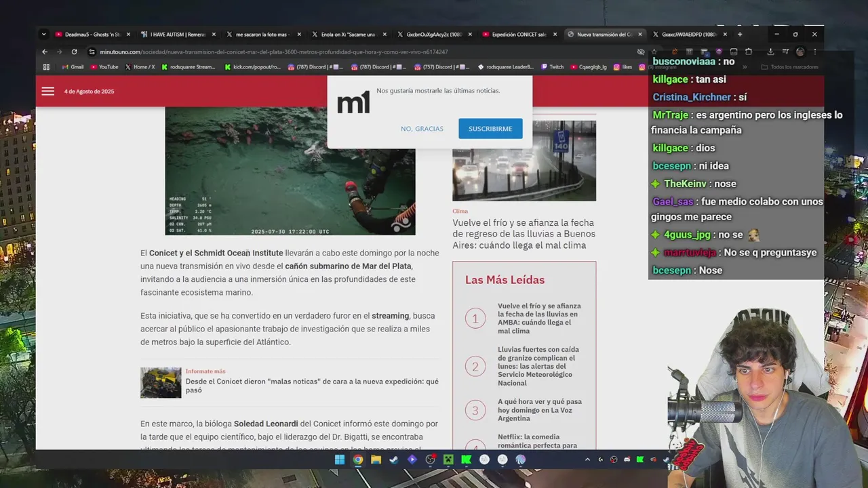Image resolution: width=868 pixels, height=488 pixels.
Task: Open Todos los marcadores folder
Action: pyautogui.click(x=790, y=67)
